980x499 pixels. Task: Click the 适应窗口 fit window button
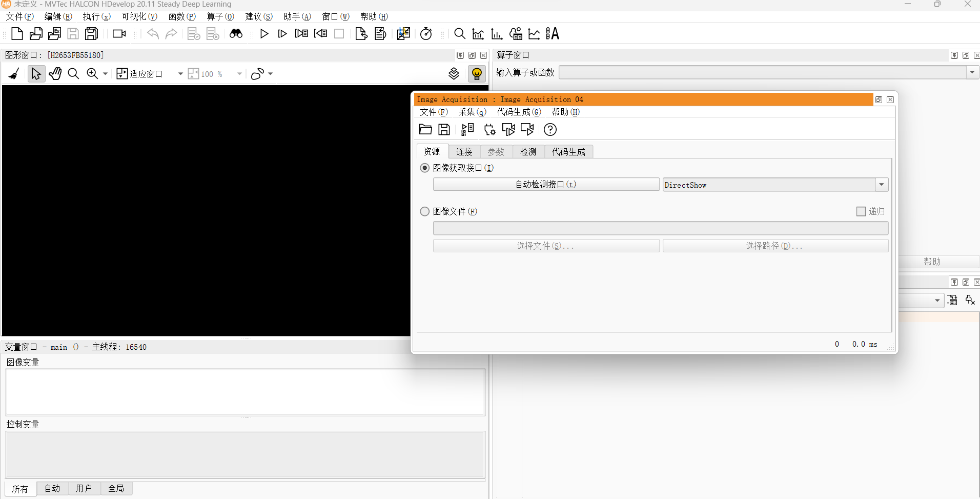tap(140, 74)
